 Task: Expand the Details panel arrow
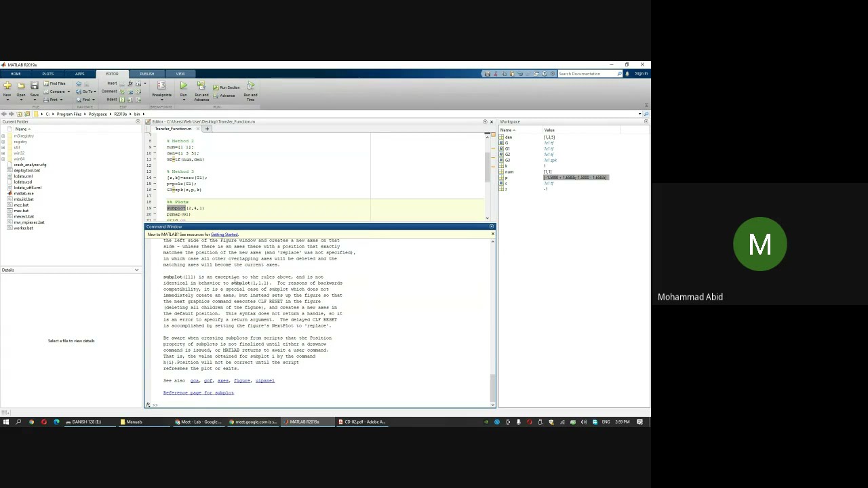(137, 270)
